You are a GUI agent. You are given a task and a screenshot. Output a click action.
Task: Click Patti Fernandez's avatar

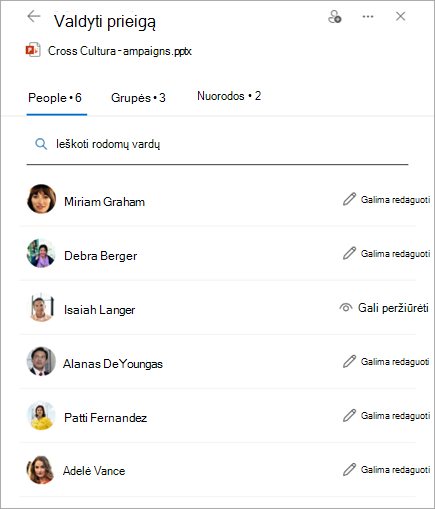click(x=41, y=415)
